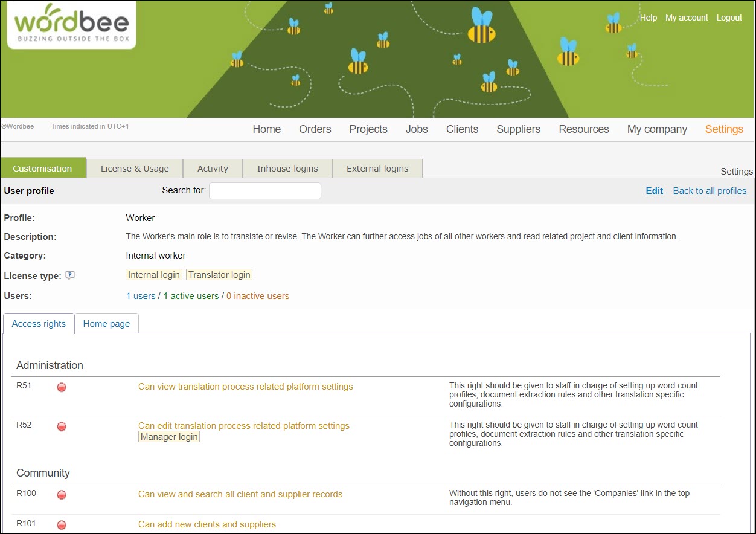Return via Back to all profiles link
Screen dimensions: 756x534
(x=710, y=191)
